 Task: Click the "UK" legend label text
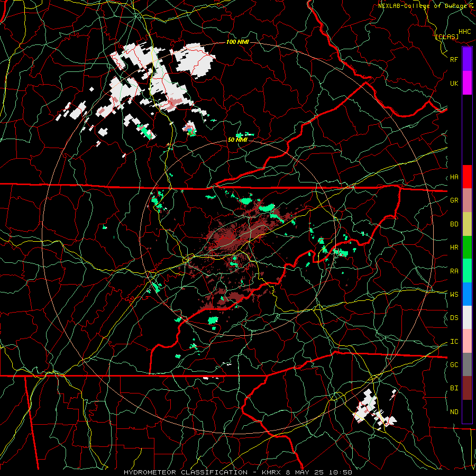[454, 83]
